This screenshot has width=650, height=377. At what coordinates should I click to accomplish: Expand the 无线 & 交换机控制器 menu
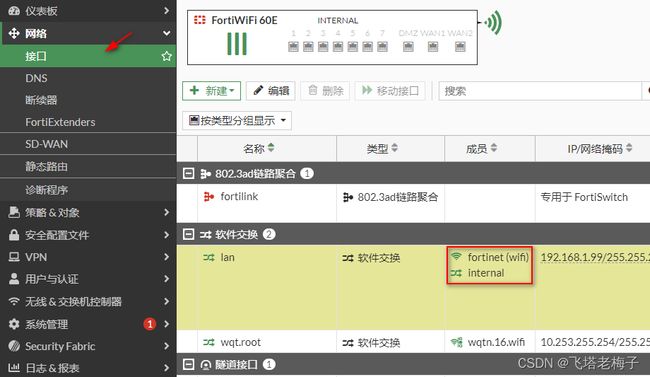[x=88, y=302]
